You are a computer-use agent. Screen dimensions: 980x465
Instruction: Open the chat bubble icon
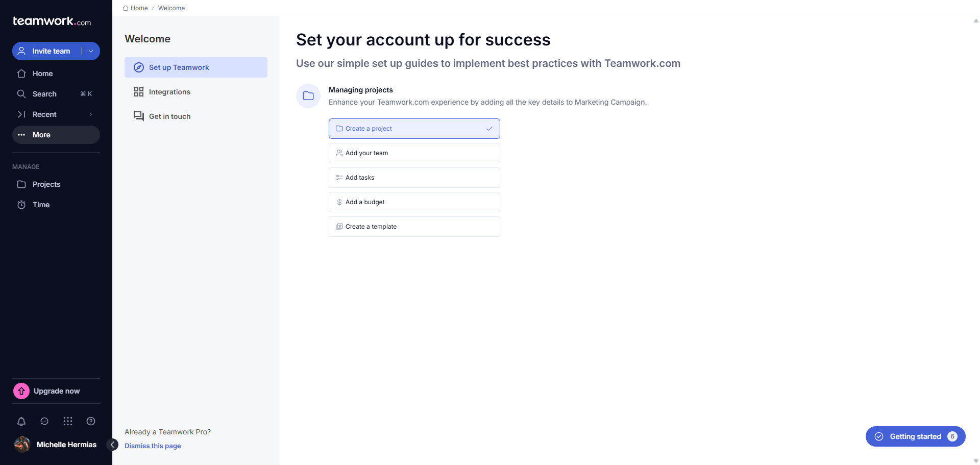44,421
